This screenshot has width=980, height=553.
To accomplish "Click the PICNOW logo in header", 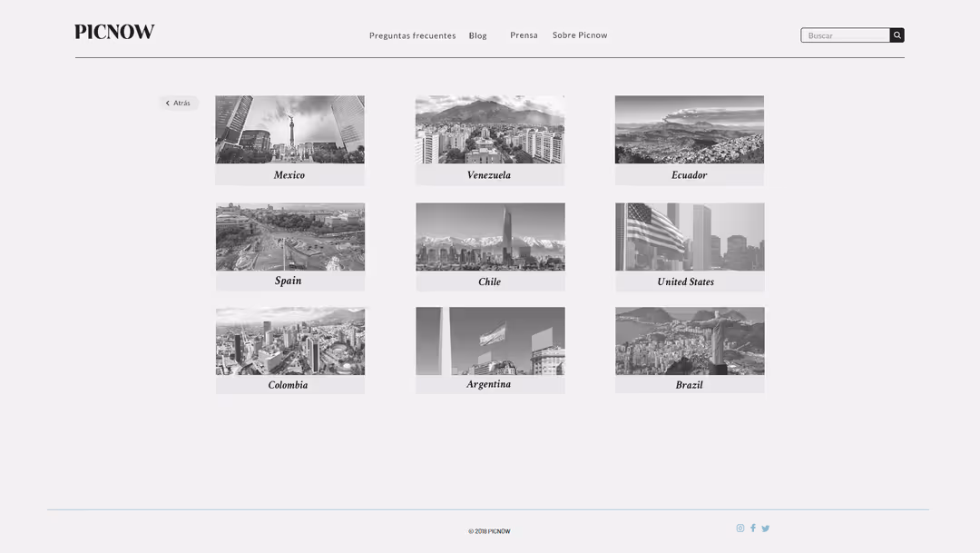I will (x=114, y=32).
